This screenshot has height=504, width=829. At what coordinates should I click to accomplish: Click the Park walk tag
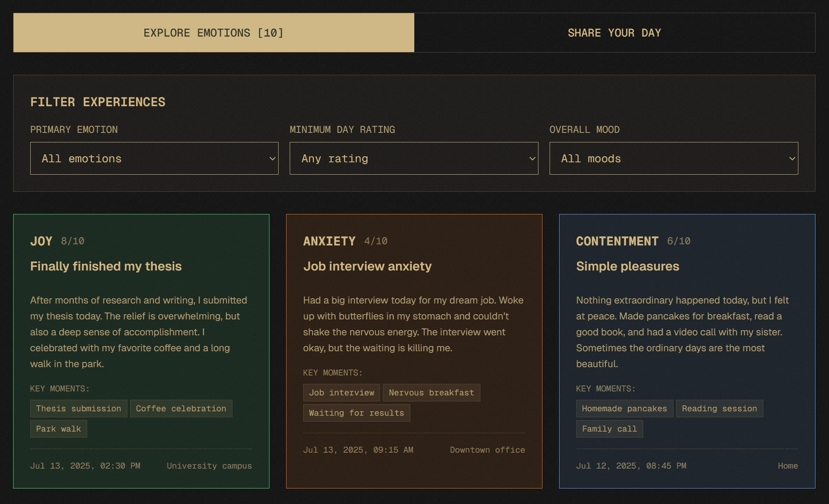(59, 429)
